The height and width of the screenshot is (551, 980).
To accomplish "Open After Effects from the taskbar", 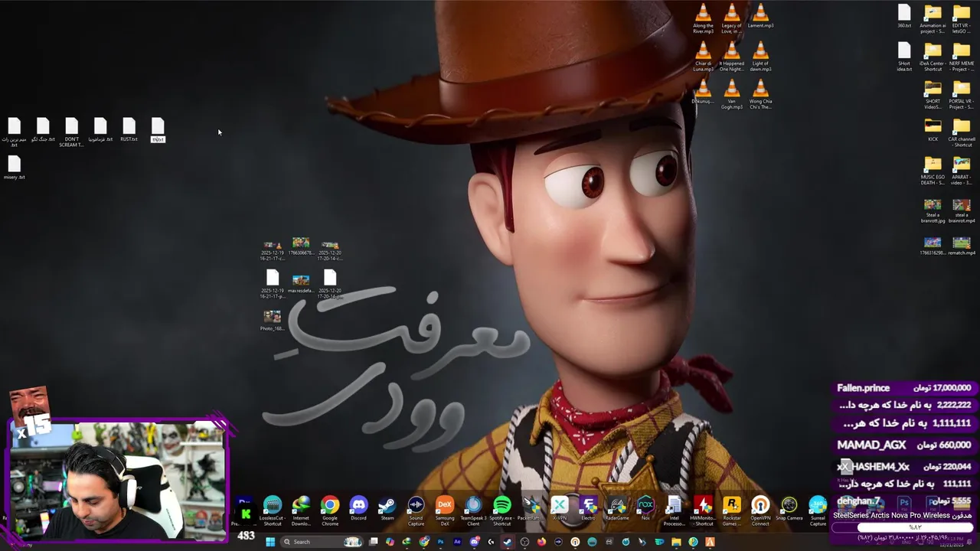I will pos(458,542).
